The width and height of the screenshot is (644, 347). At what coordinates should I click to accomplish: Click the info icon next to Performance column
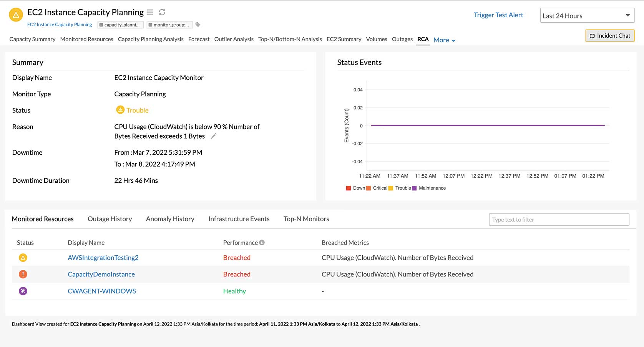(262, 242)
